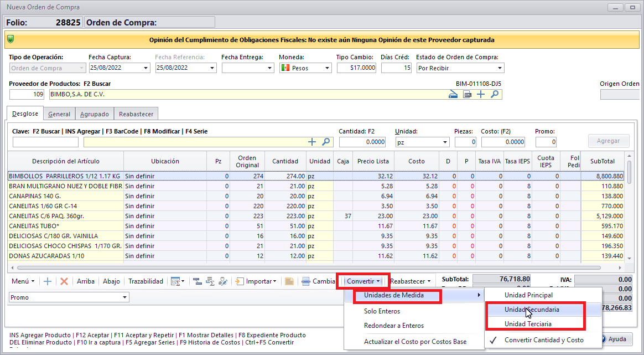Click the magnifier search icon in supplier field

pyautogui.click(x=495, y=94)
